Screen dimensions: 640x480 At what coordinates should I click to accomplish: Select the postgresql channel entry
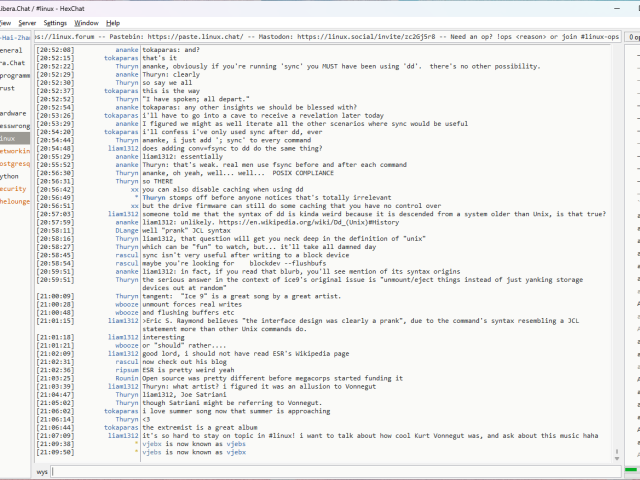click(x=14, y=163)
